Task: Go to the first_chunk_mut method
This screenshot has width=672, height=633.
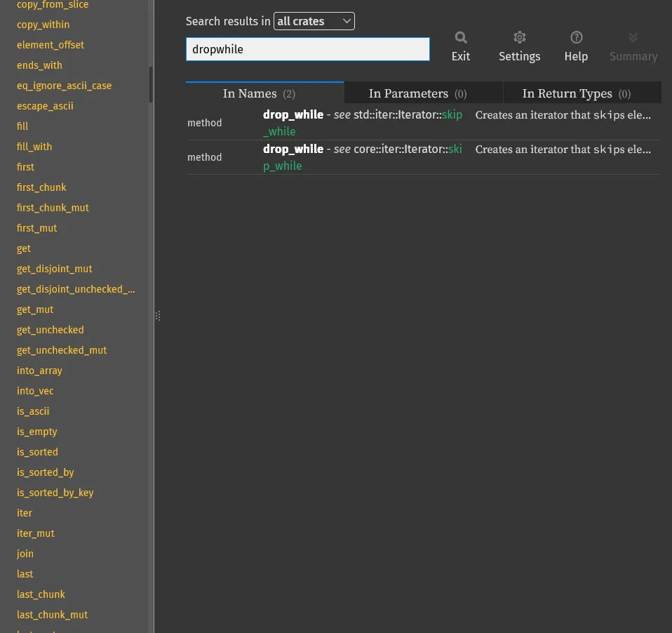Action: (x=53, y=208)
